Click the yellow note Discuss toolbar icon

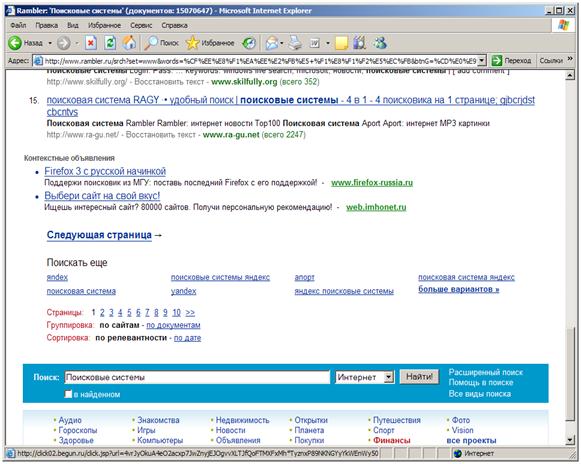pyautogui.click(x=341, y=43)
